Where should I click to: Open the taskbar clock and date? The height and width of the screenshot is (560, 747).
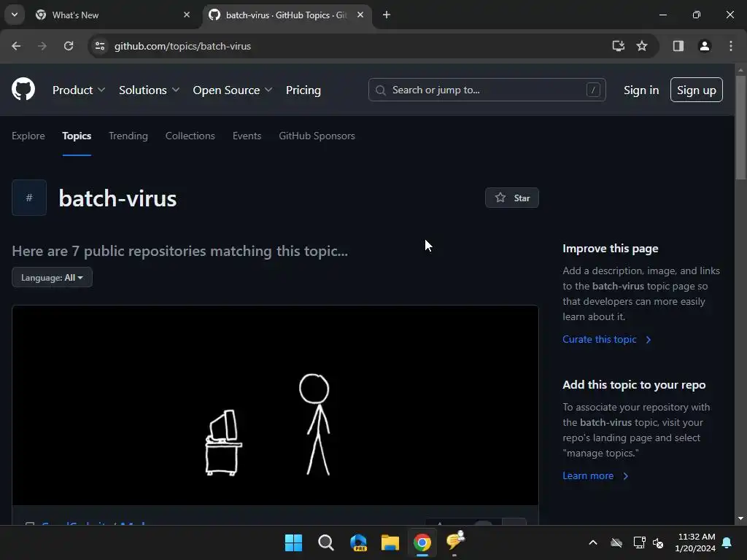tap(695, 542)
